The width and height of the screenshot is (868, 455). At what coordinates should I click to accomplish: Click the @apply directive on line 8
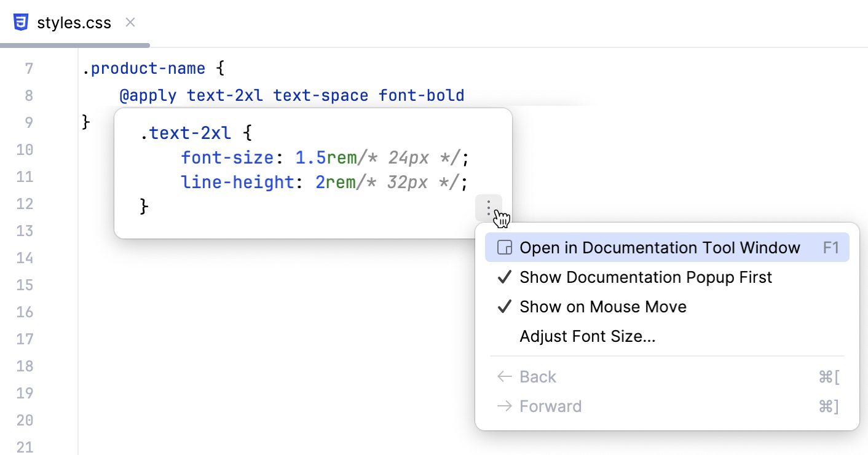(148, 95)
